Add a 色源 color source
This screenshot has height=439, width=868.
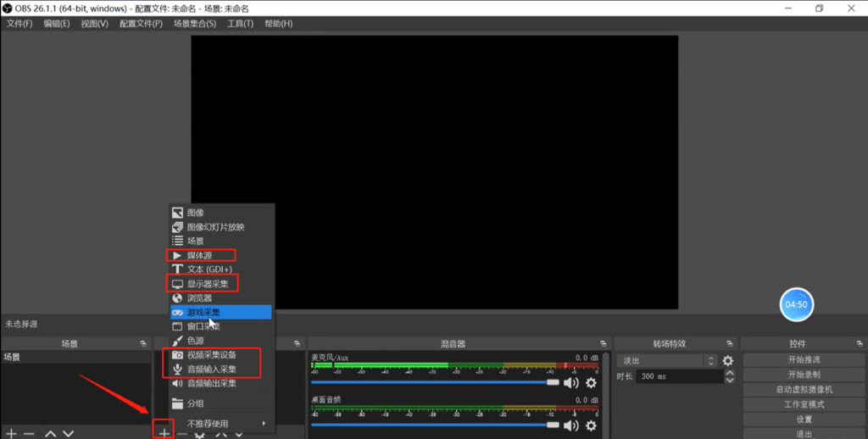(221, 341)
